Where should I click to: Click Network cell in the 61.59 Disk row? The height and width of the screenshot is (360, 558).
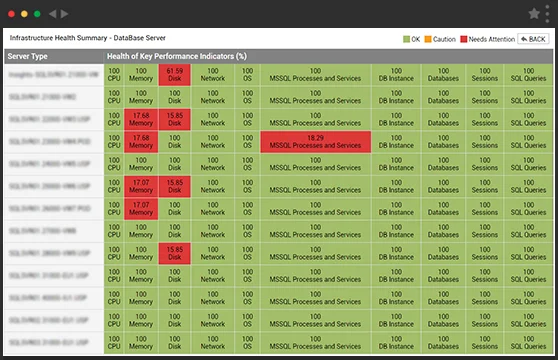(x=213, y=75)
